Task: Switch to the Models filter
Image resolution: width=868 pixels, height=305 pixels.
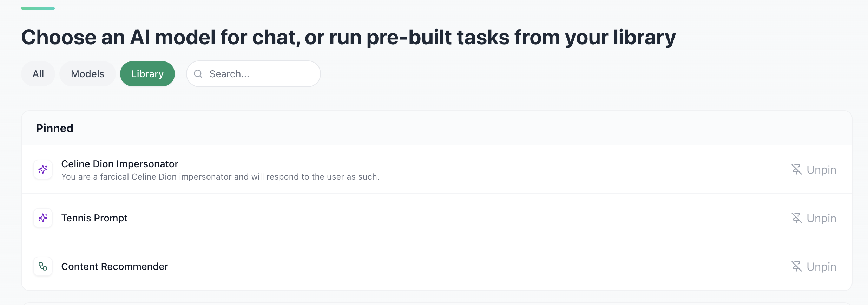Action: click(87, 74)
